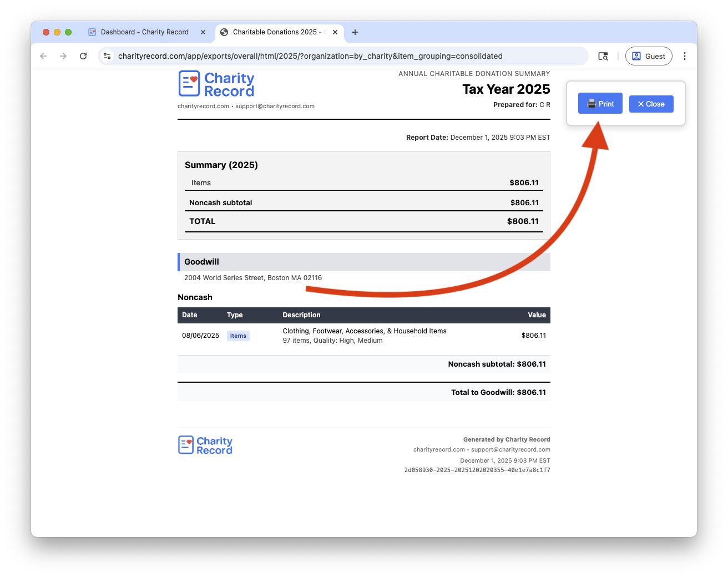The height and width of the screenshot is (578, 728).
Task: Click the browser forward navigation arrow
Action: (x=63, y=56)
